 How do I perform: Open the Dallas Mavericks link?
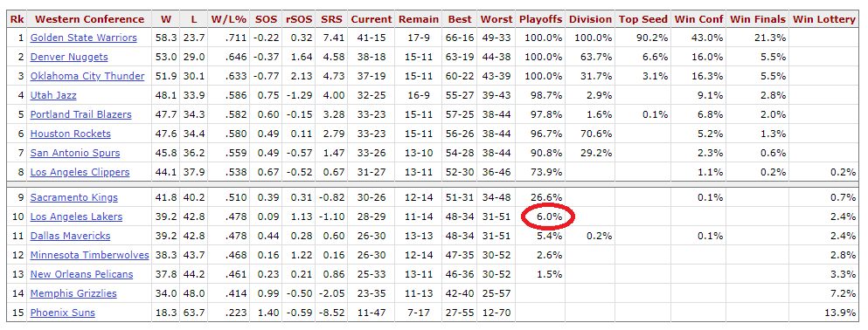(x=70, y=236)
